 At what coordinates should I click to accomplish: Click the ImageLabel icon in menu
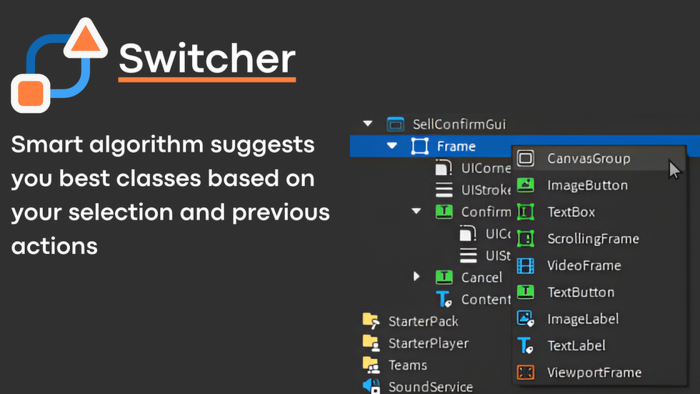(x=525, y=319)
